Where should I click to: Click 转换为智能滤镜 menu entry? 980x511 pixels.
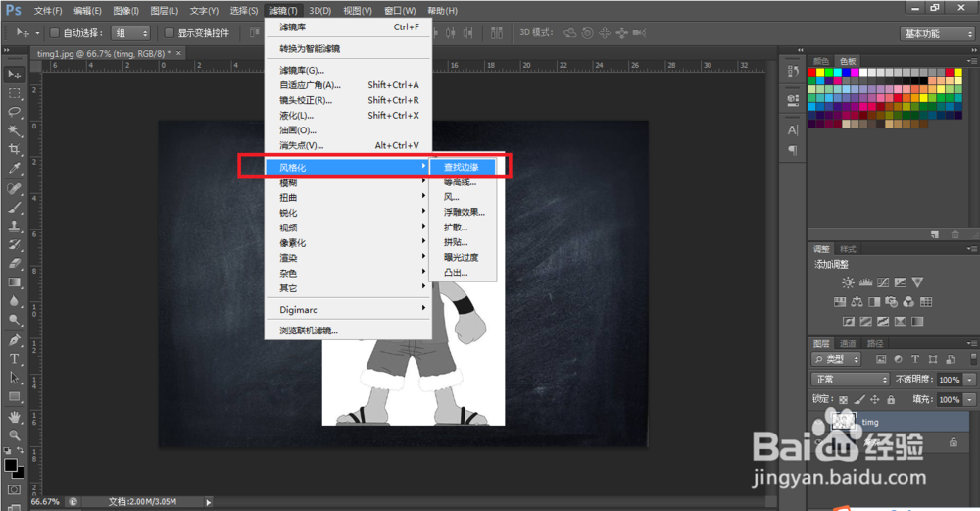pyautogui.click(x=348, y=48)
